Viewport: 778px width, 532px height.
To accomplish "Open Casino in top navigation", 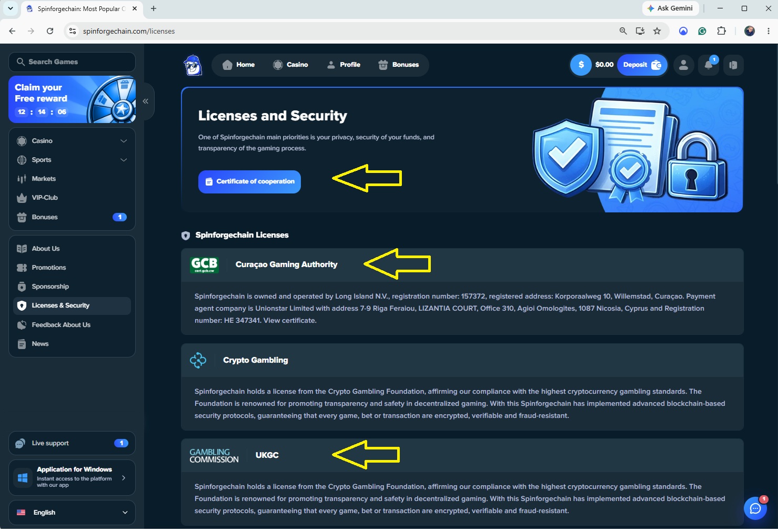I will 290,65.
